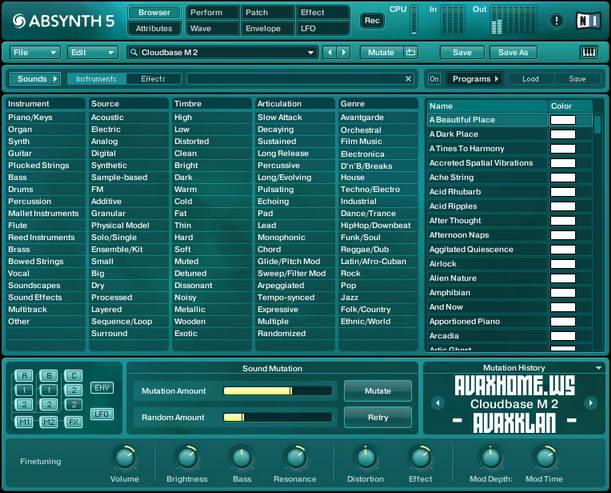Select the M1 mutation module
The image size is (611, 493).
click(x=24, y=422)
